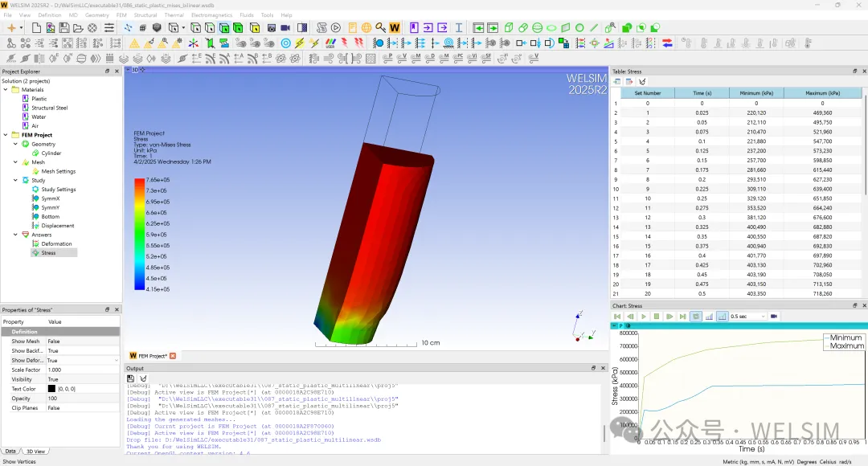Click the video record camera icon in top toolbar
868x466 pixels.
coord(285,27)
